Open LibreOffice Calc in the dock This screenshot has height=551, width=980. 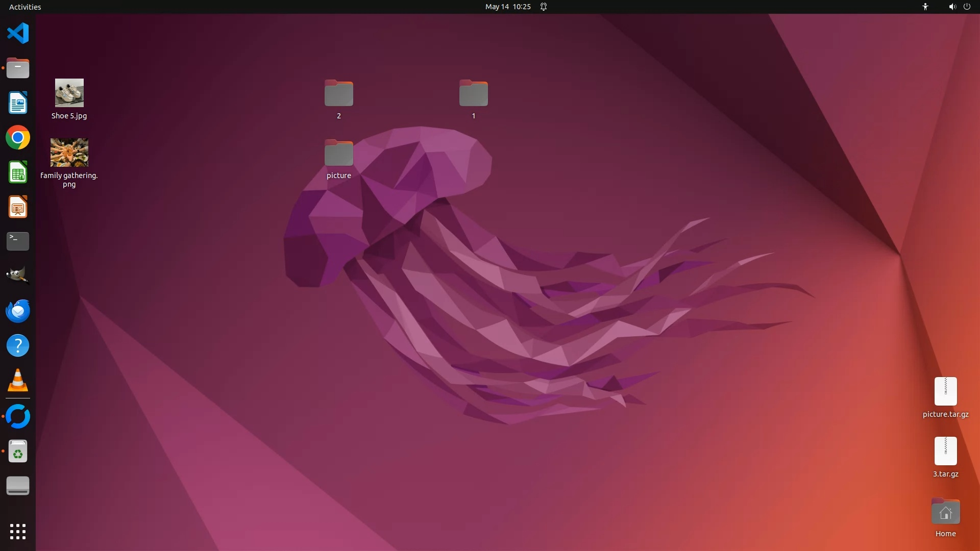(x=18, y=172)
